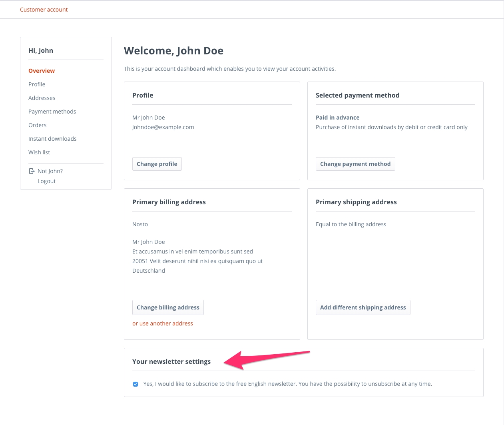Open Payment methods in the sidebar
Screen dimensions: 504x425
coord(52,112)
